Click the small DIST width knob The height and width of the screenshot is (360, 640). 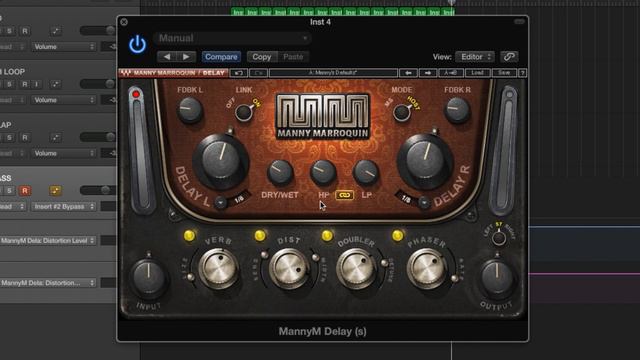pyautogui.click(x=316, y=258)
